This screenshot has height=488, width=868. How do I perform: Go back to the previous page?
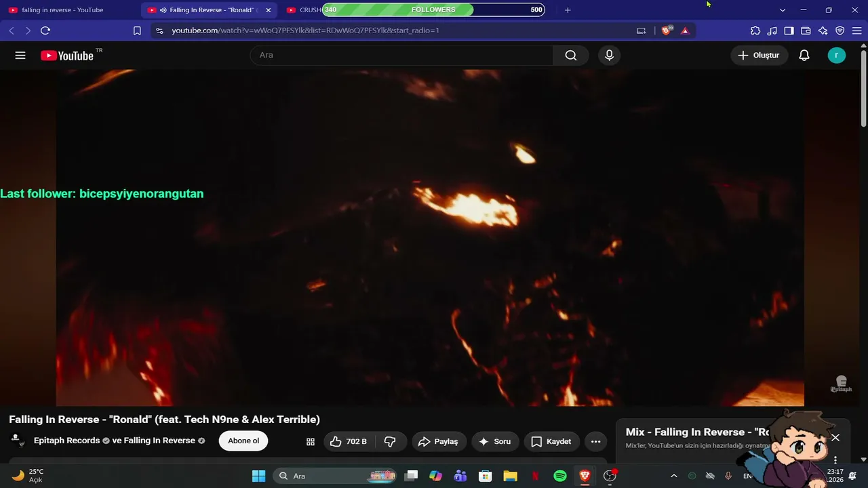(12, 30)
